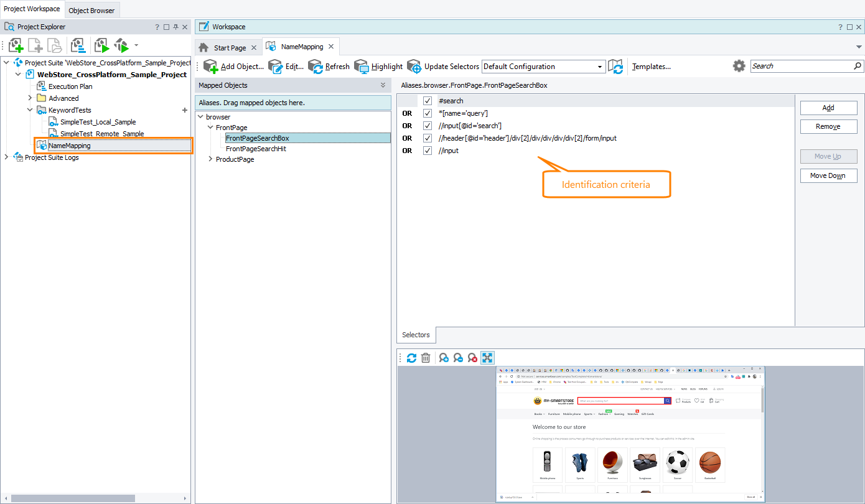Switch to the Object Browser tab

91,9
